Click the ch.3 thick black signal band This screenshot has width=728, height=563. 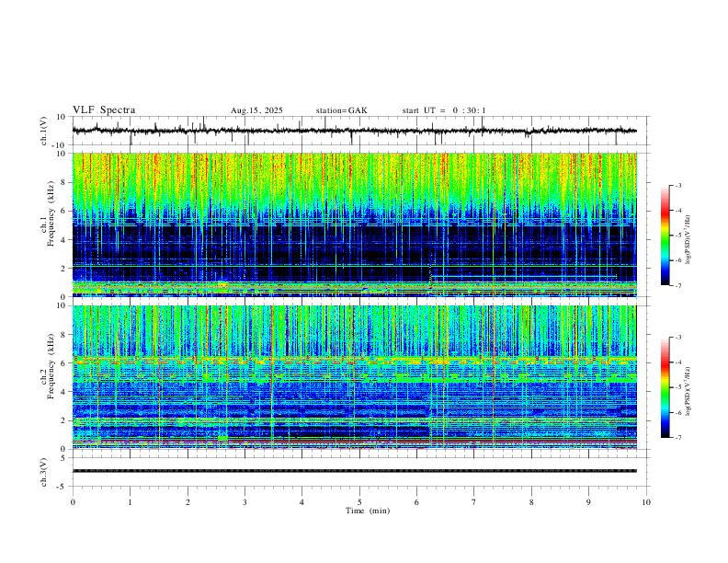pyautogui.click(x=354, y=471)
